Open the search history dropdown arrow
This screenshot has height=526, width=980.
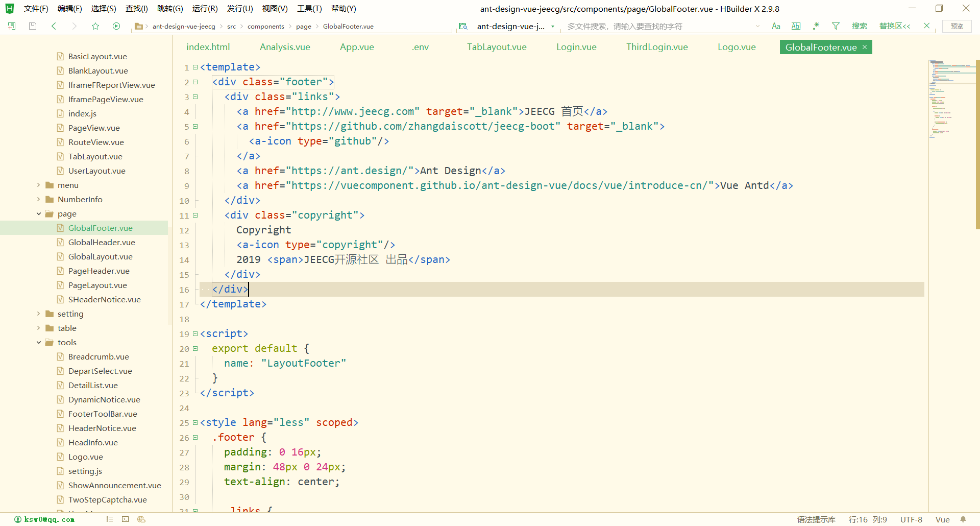757,26
